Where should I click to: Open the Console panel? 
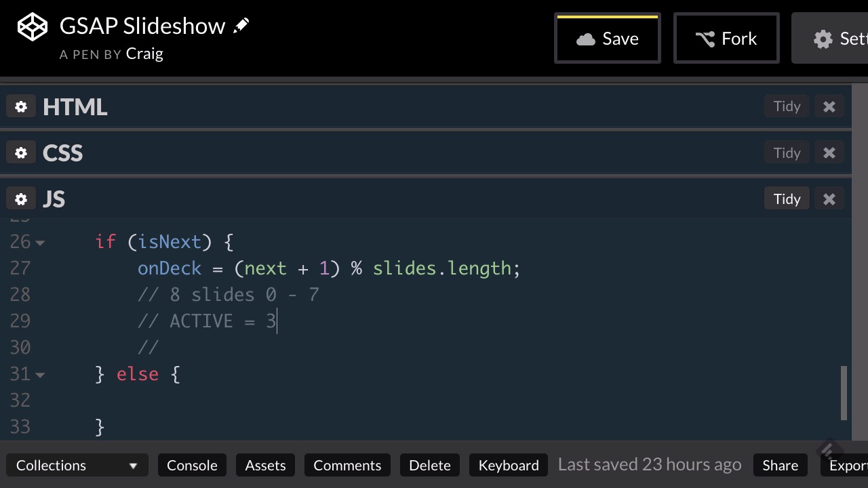[x=192, y=465]
